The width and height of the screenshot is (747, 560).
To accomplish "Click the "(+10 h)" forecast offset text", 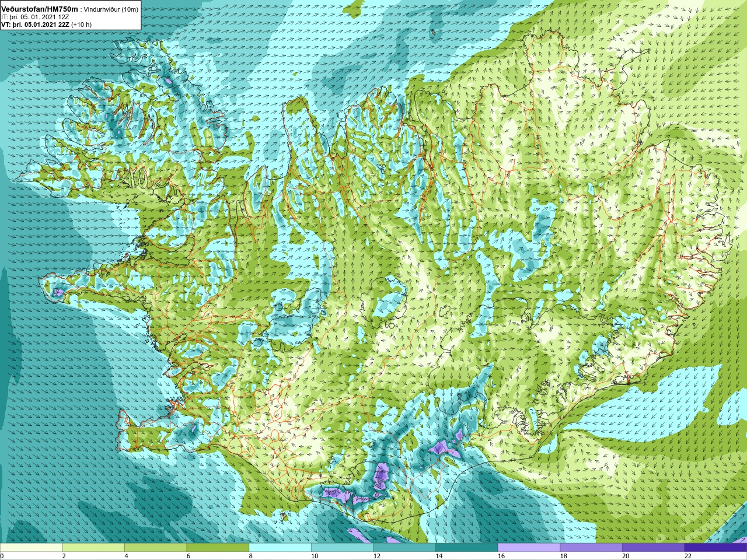I will click(x=81, y=24).
